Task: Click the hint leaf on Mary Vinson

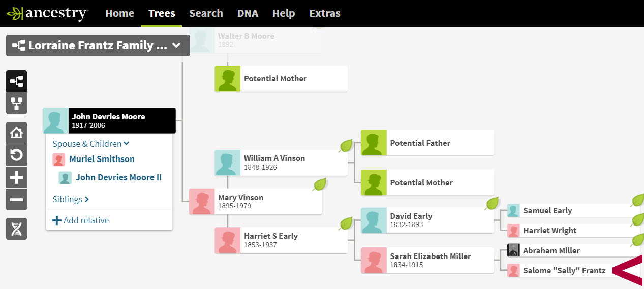Action: 320,185
